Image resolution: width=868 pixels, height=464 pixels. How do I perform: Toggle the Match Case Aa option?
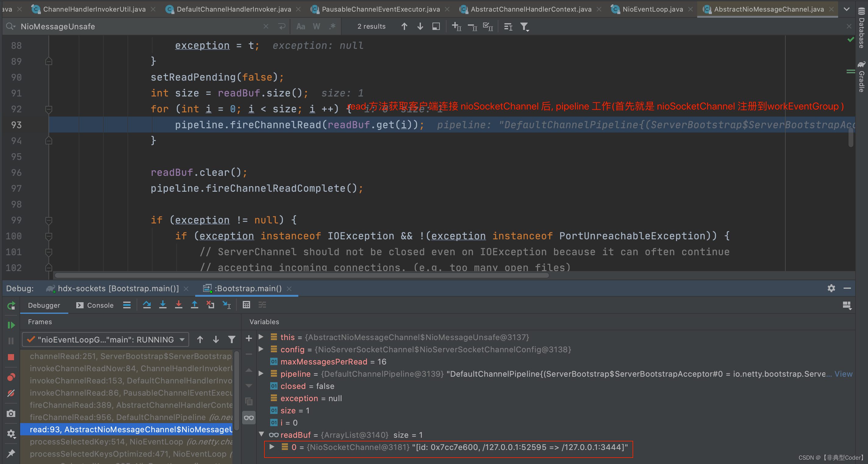point(300,26)
